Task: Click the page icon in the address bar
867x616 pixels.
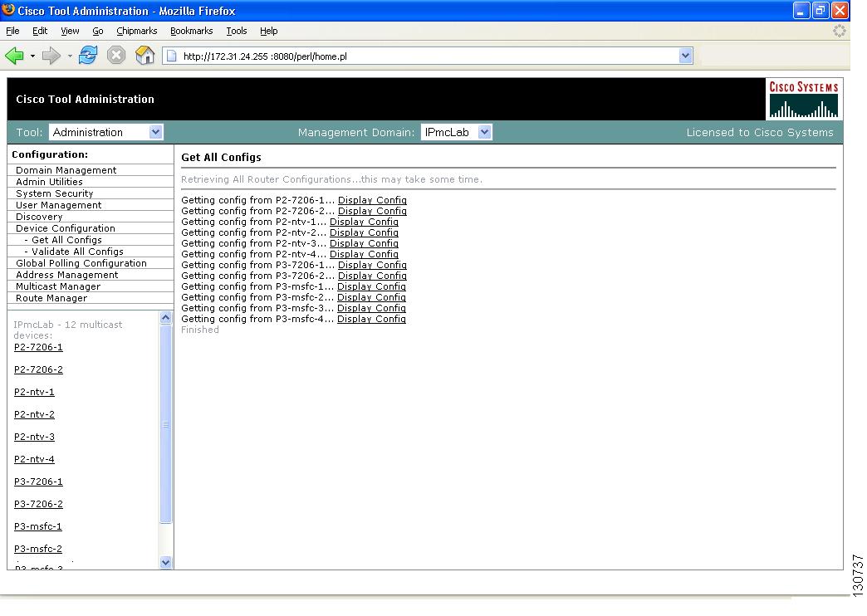Action: pyautogui.click(x=172, y=56)
